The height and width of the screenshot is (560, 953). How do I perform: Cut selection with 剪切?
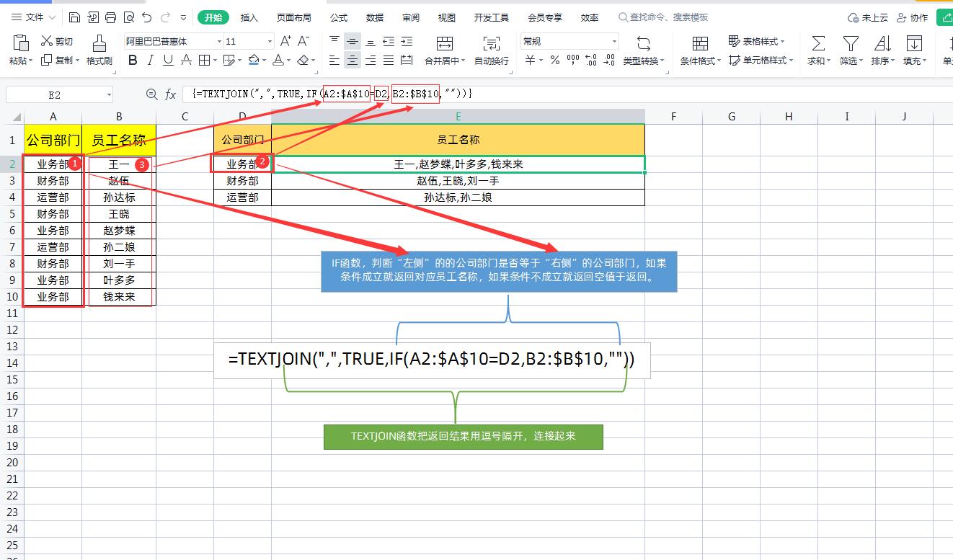click(x=57, y=41)
